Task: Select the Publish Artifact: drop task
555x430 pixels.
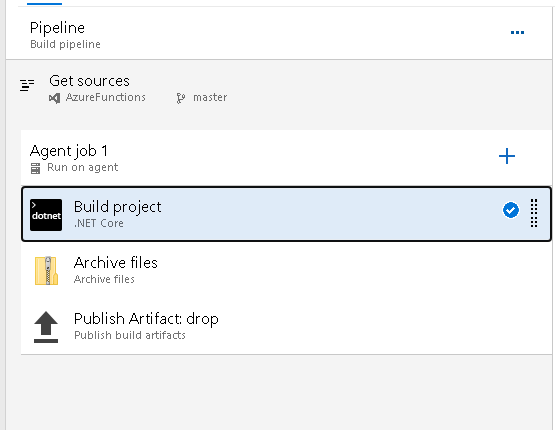Action: (286, 326)
